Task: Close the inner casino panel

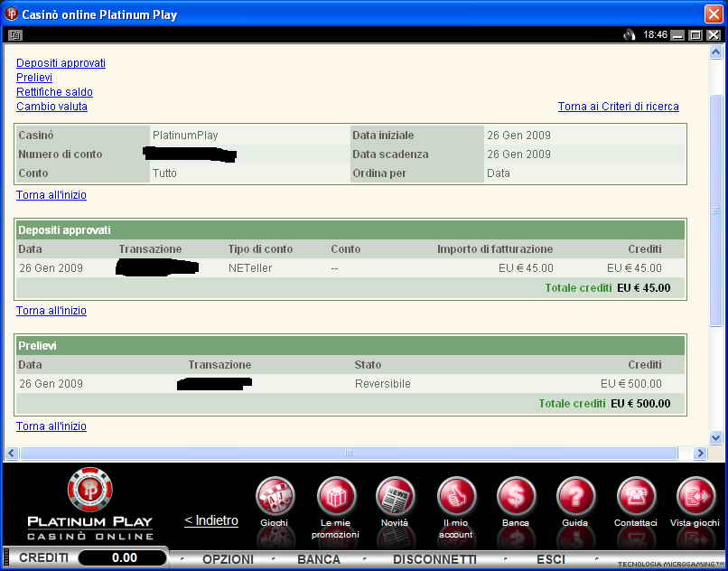Action: 714,35
